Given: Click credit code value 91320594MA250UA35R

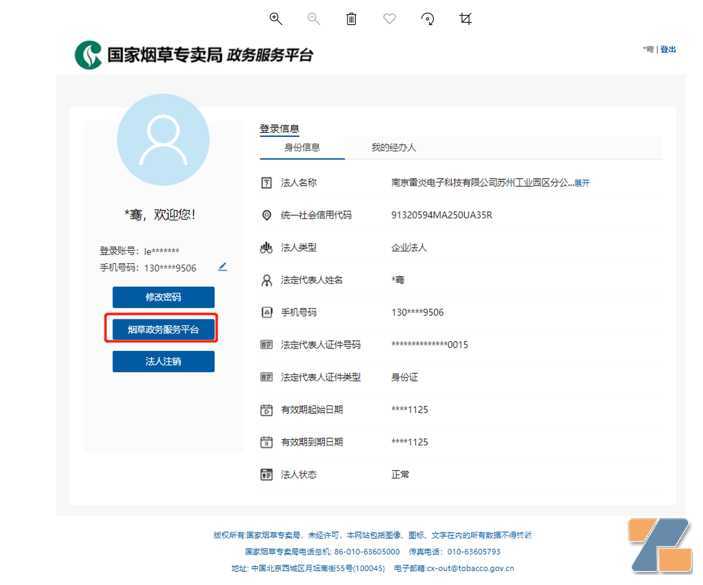Looking at the screenshot, I should coord(442,215).
